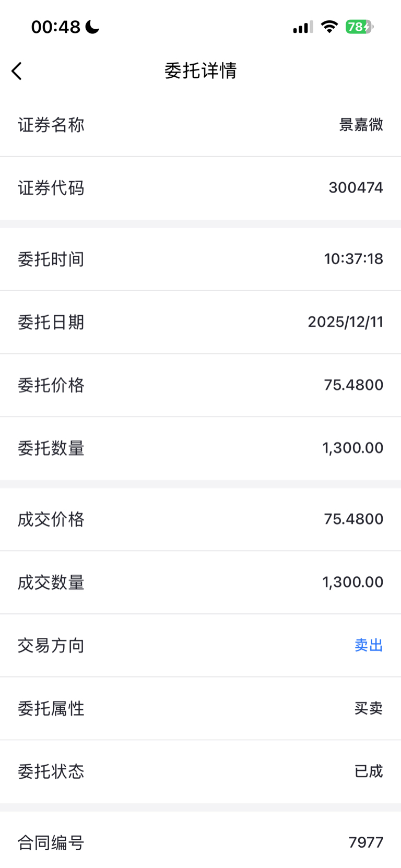The width and height of the screenshot is (401, 868).
Task: Tap the 委托数量 value 1,300.00
Action: [x=352, y=448]
